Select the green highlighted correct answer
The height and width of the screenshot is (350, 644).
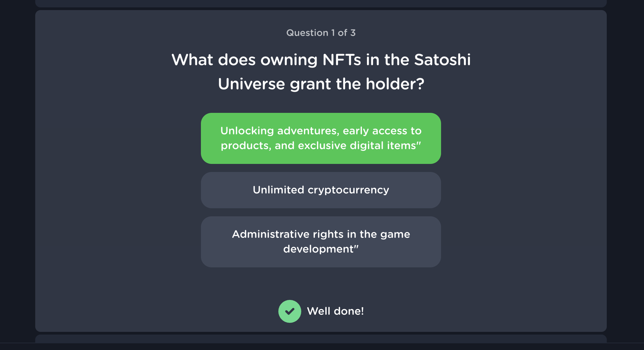(x=321, y=138)
